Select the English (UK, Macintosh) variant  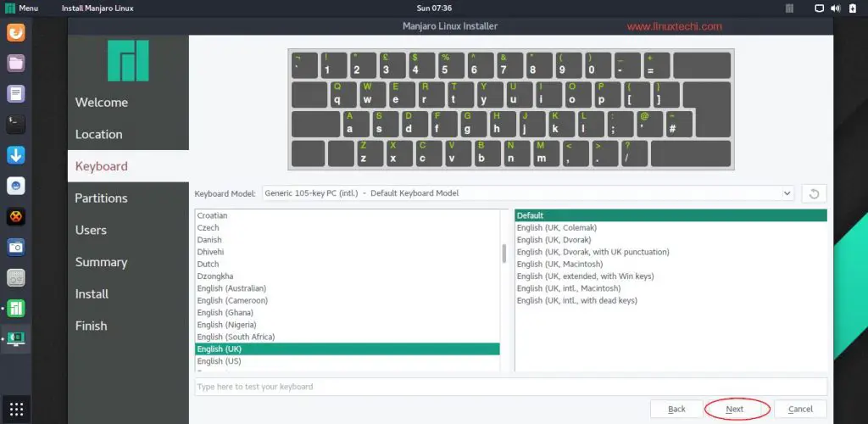tap(671, 264)
